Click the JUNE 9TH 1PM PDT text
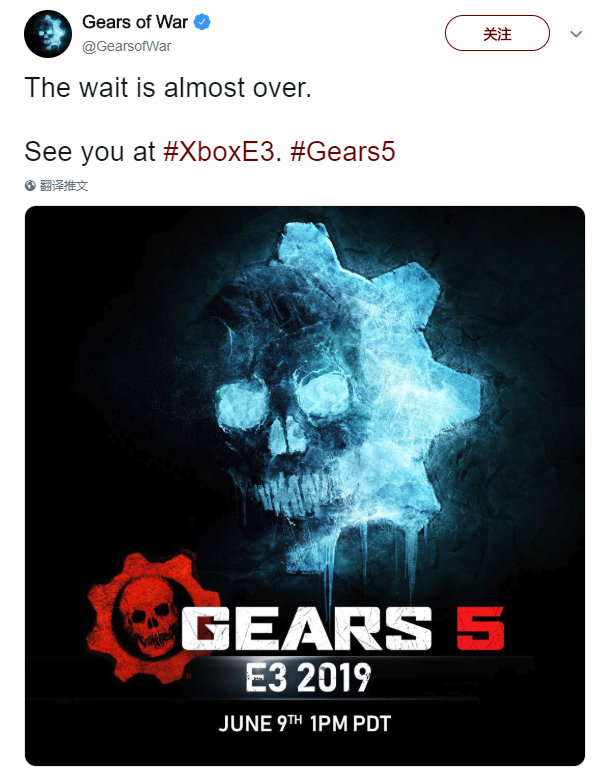611x779 pixels. pos(305,724)
